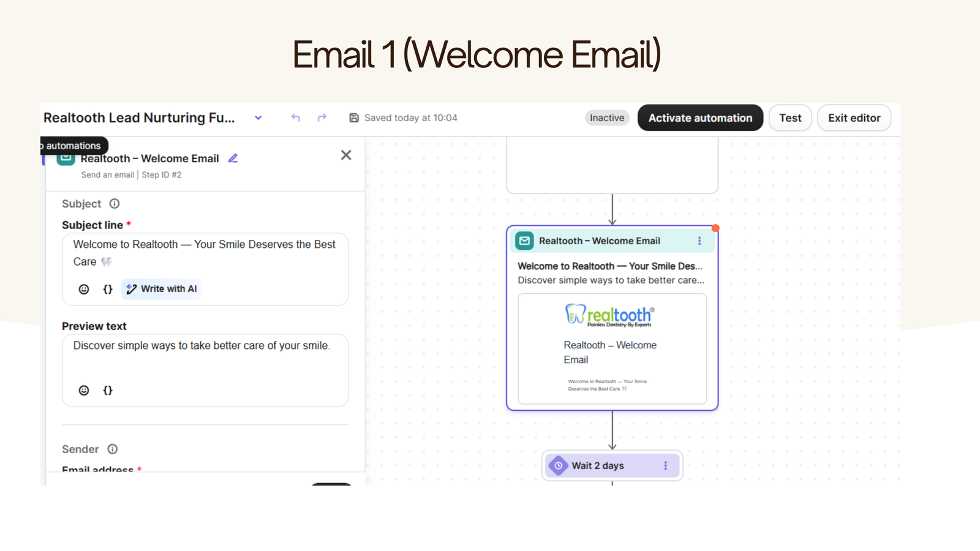Viewport: 980px width, 551px height.
Task: Click the save disk icon
Action: tap(354, 118)
